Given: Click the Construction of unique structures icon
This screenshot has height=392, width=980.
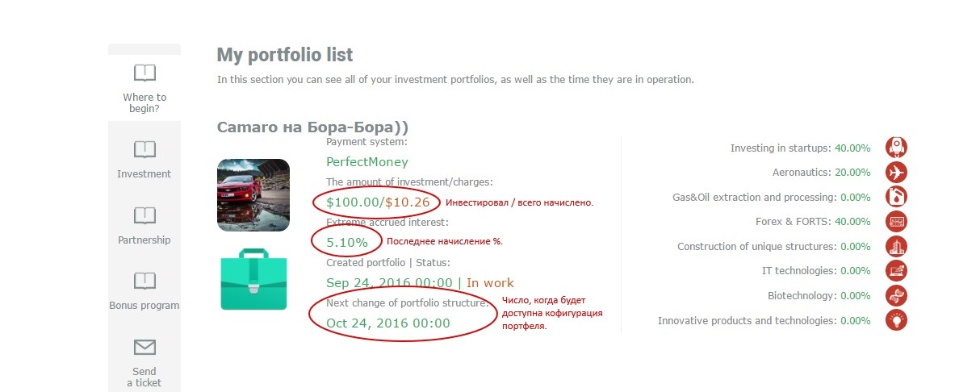Looking at the screenshot, I should click(896, 246).
